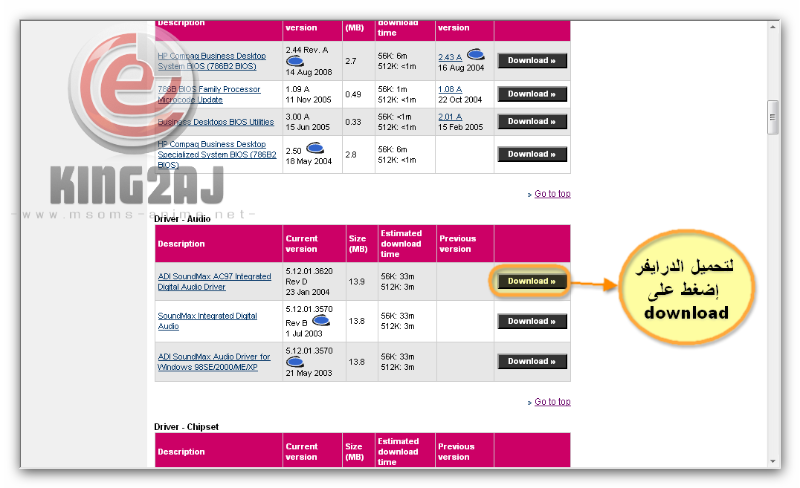This screenshot has height=488, width=800.
Task: Click the scrollbar down arrow
Action: click(772, 461)
